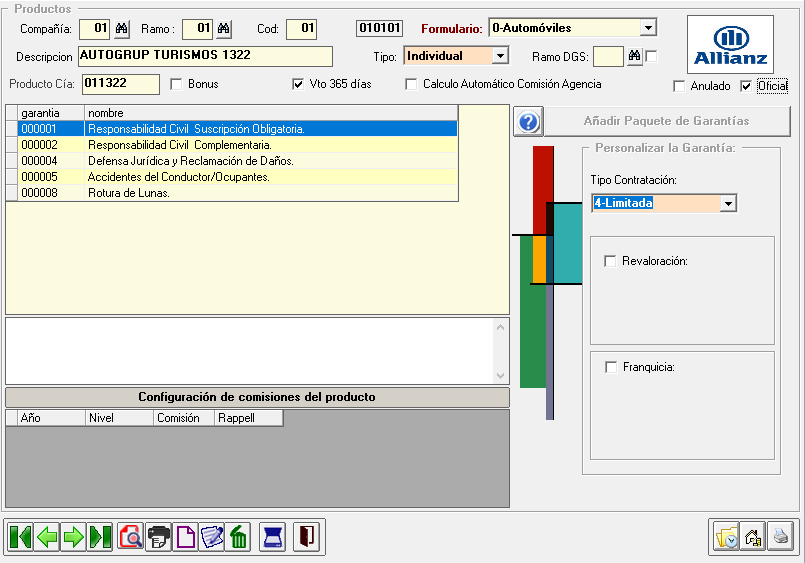The height and width of the screenshot is (563, 805).
Task: Search Ramo DGS with binoculars icon
Action: [635, 56]
